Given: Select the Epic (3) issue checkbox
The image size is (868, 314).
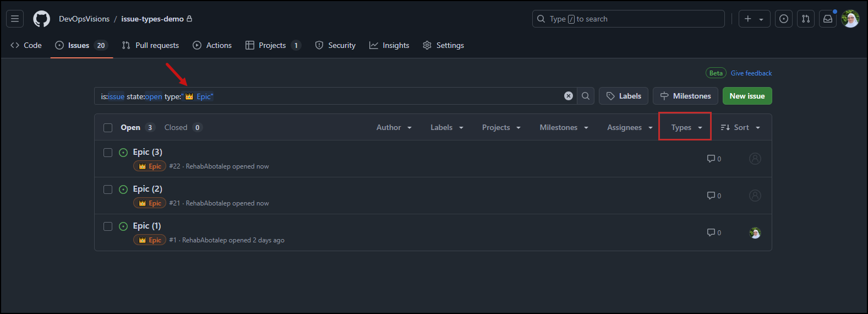Looking at the screenshot, I should (108, 153).
